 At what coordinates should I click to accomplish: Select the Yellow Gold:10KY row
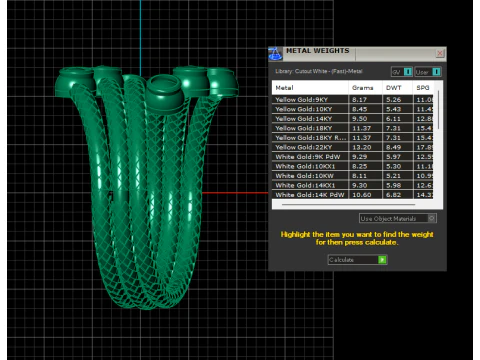click(353, 109)
